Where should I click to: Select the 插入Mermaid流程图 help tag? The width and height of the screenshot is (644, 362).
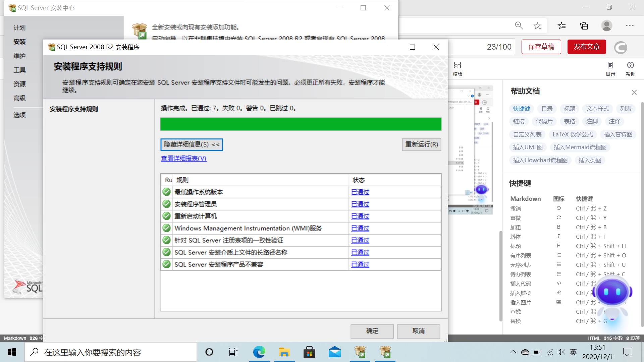tap(580, 147)
